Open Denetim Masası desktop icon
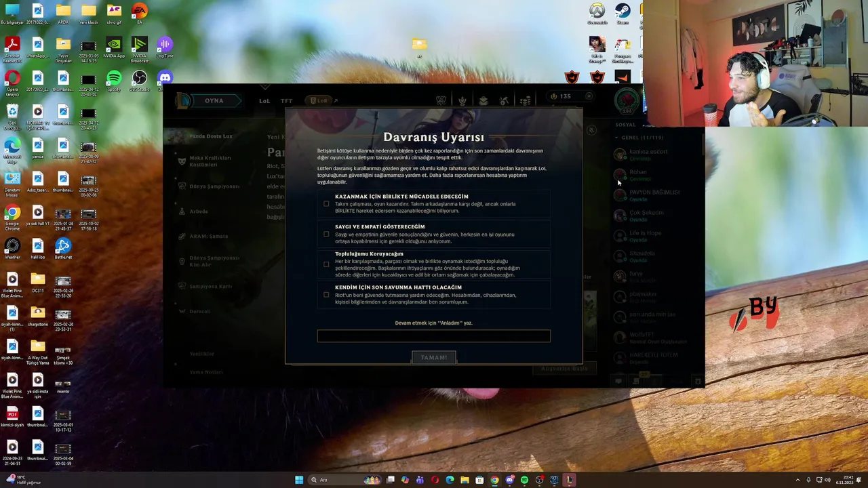 tap(12, 184)
